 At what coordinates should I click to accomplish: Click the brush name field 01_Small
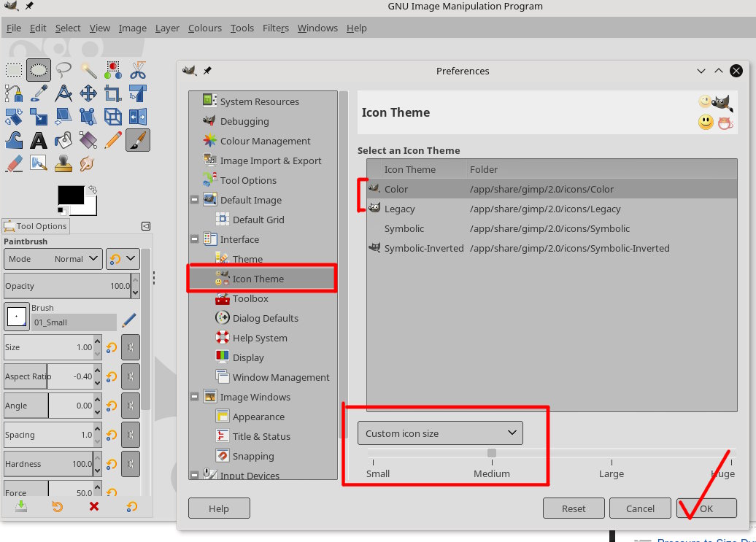(x=74, y=322)
